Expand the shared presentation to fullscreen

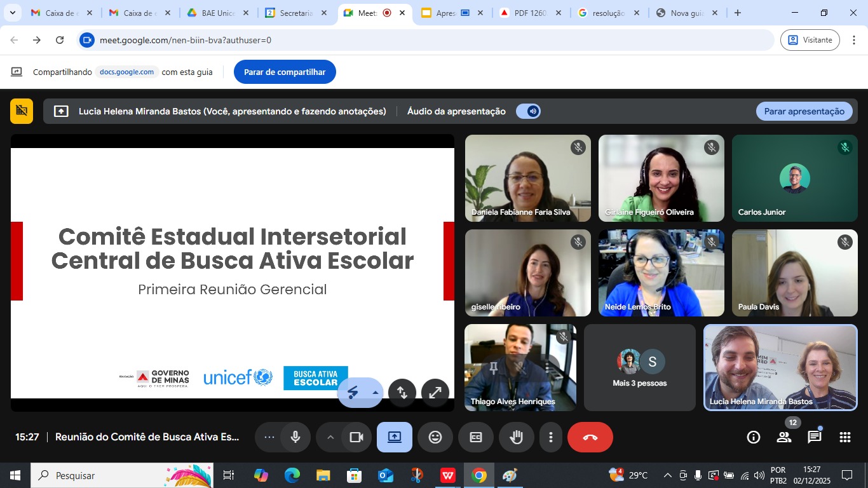435,393
